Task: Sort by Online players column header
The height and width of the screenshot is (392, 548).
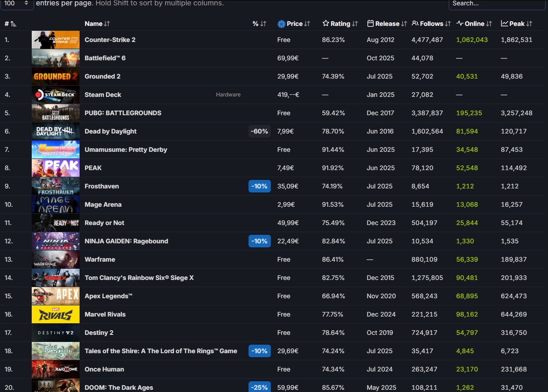Action: click(474, 24)
